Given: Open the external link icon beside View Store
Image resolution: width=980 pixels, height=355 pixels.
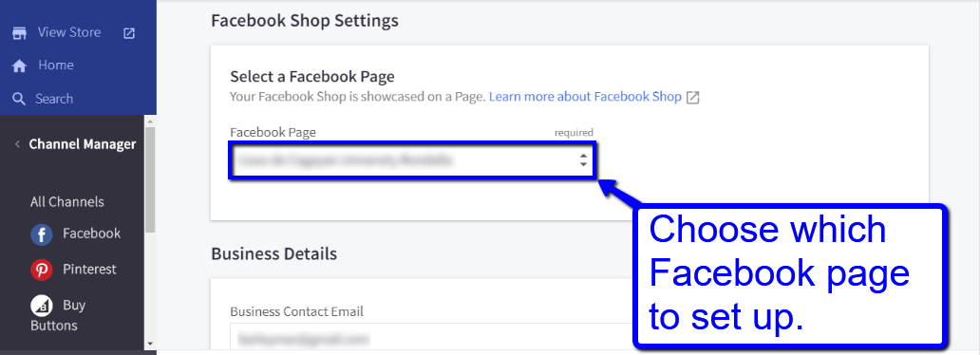Looking at the screenshot, I should click(x=129, y=33).
